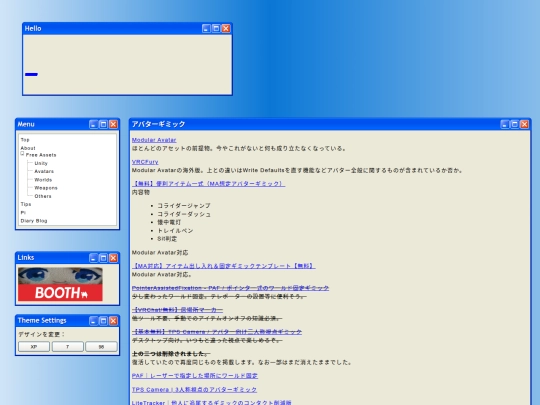Switch theme to 7
This screenshot has width=540, height=405.
pos(68,347)
